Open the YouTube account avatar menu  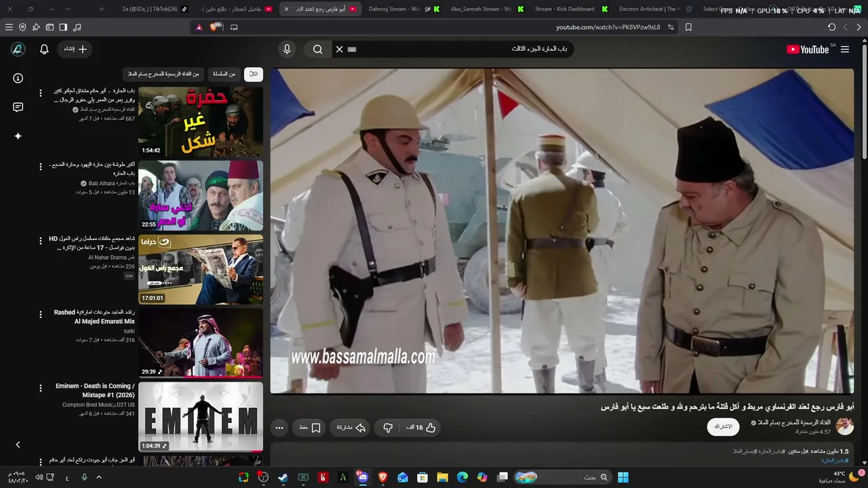(x=18, y=49)
